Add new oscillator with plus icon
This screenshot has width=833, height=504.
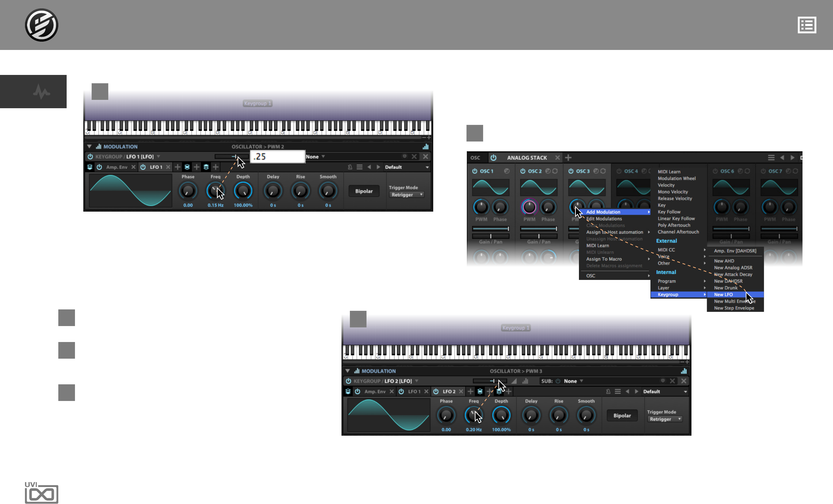568,158
